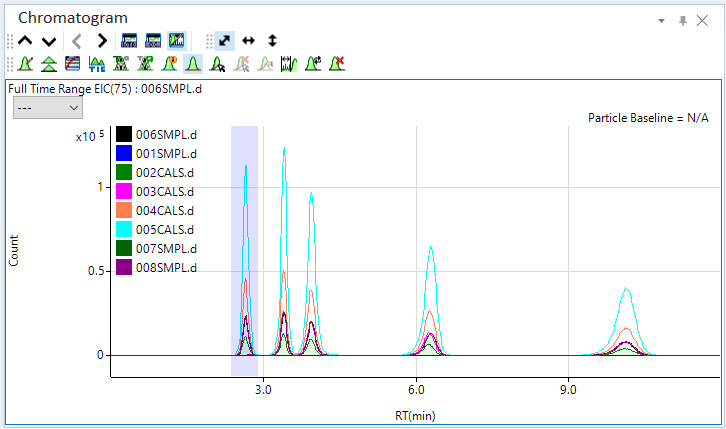Click the green swatch for 002CALS.d

[124, 172]
